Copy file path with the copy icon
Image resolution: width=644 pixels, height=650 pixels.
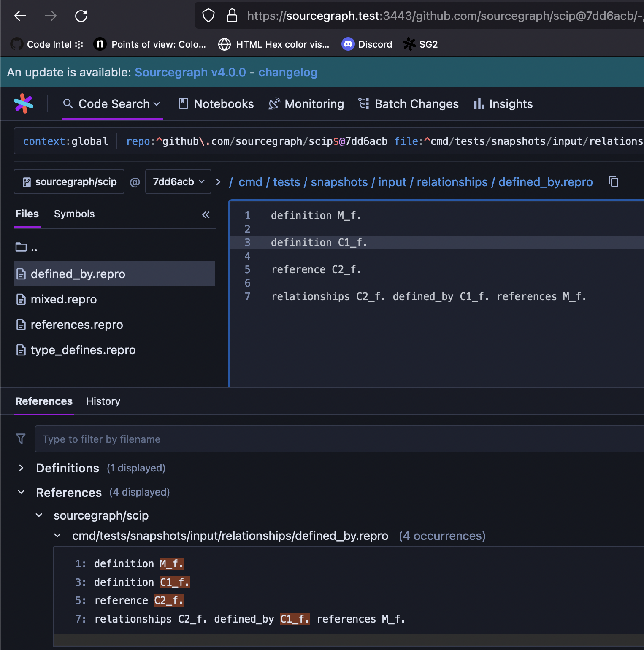click(x=614, y=181)
